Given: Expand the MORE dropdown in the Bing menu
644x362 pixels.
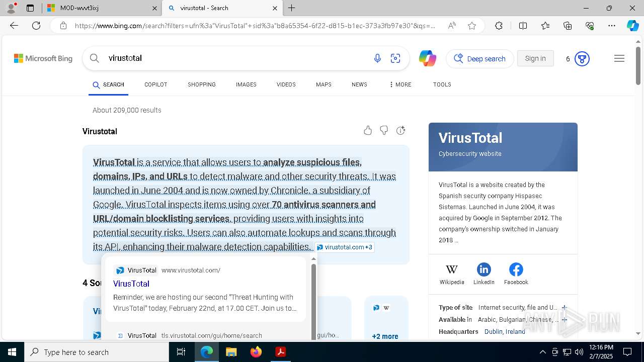Looking at the screenshot, I should [400, 84].
